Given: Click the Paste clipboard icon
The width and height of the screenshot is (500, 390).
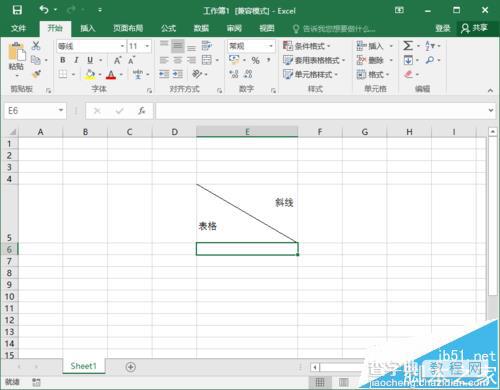Looking at the screenshot, I should tap(16, 52).
